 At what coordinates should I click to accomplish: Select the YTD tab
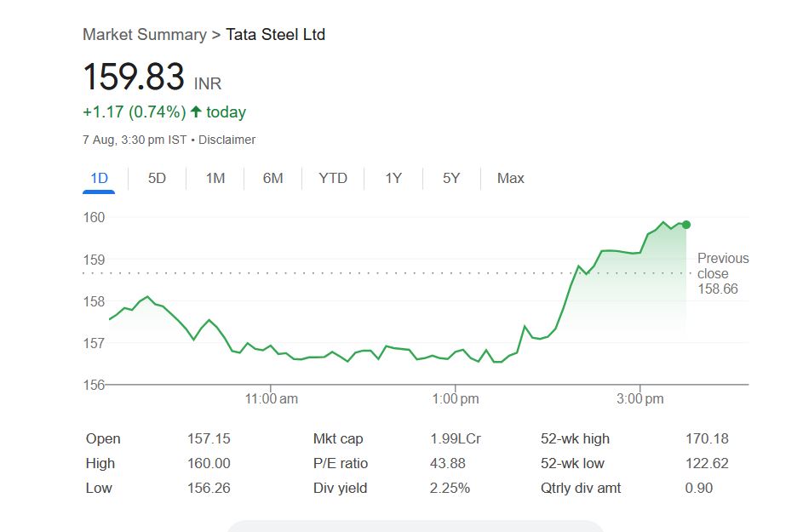point(333,178)
